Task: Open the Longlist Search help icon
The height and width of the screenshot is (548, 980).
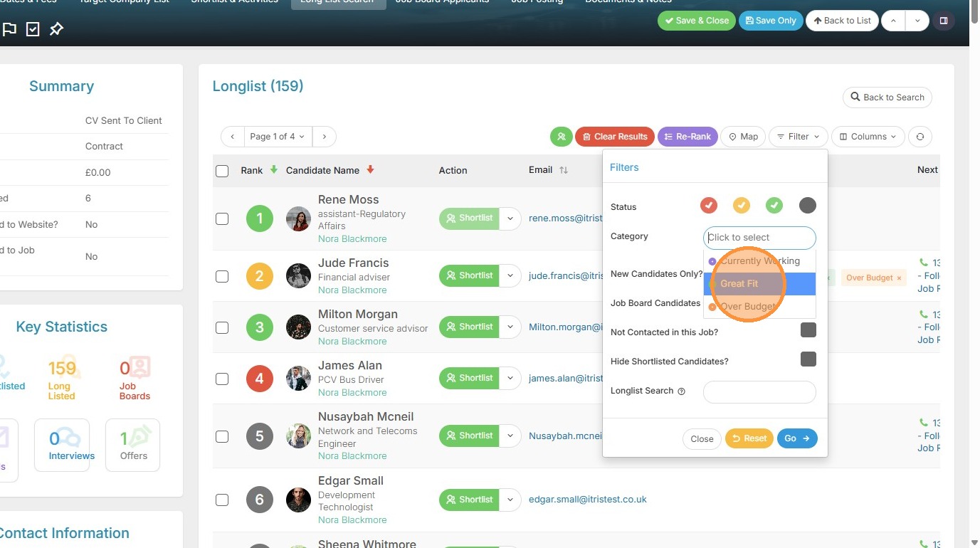Action: tap(681, 391)
